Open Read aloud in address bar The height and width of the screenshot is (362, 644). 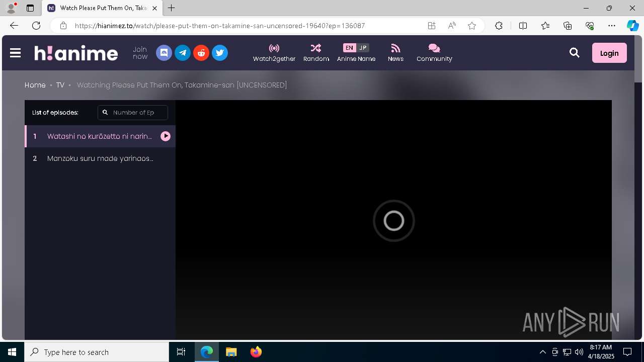pyautogui.click(x=452, y=26)
